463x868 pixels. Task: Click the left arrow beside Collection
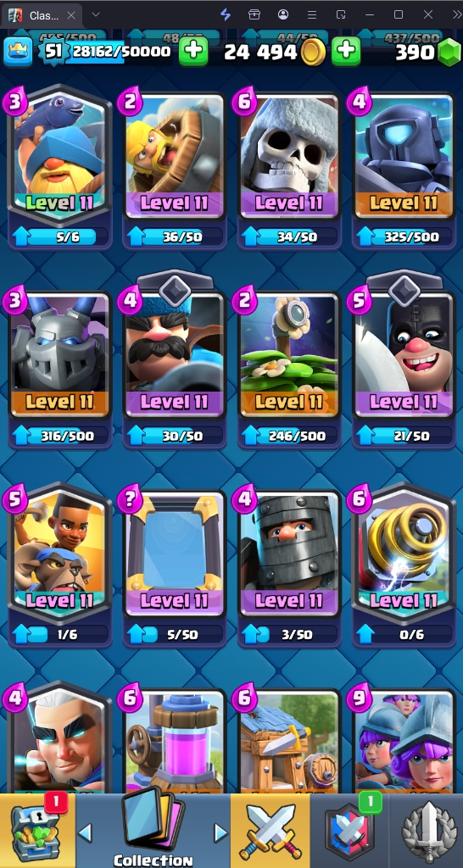click(85, 832)
